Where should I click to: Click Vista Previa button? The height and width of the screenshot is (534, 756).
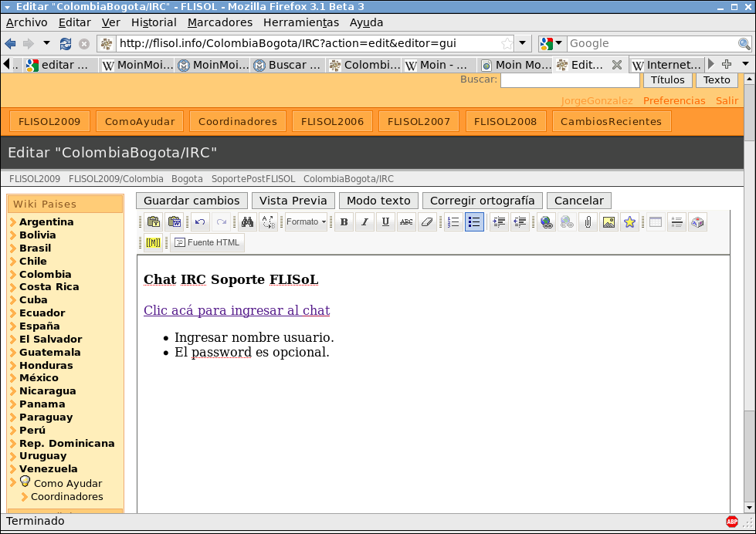tap(293, 201)
